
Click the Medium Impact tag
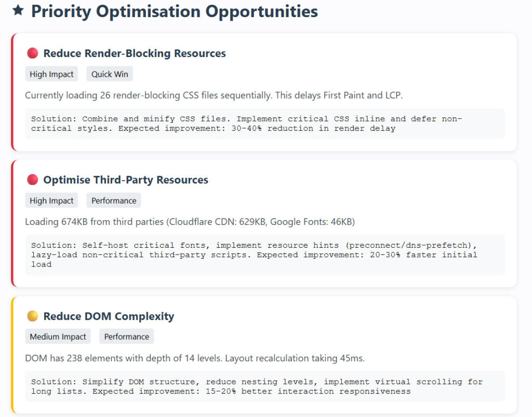[58, 337]
